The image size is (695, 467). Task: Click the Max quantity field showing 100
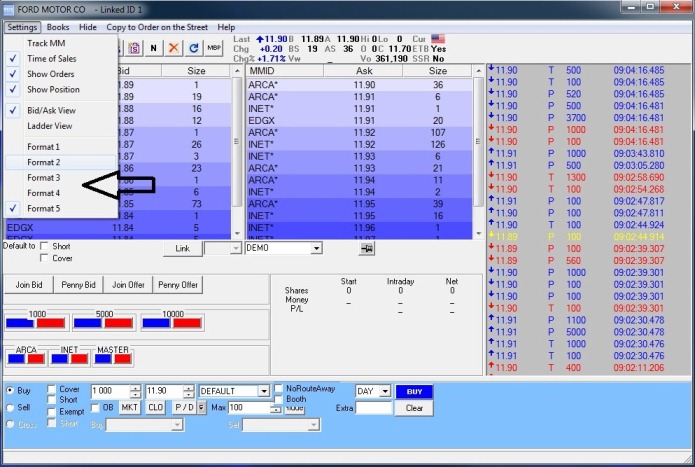tap(251, 408)
